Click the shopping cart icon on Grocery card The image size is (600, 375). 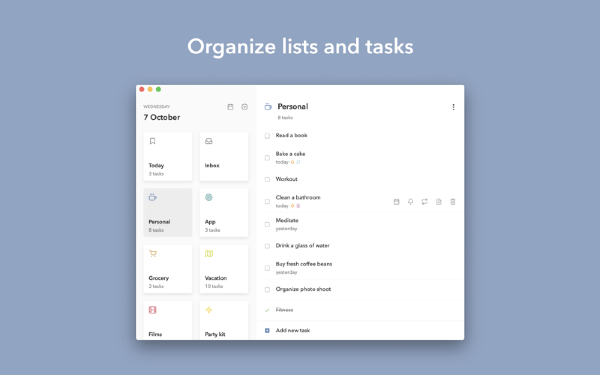pos(153,254)
